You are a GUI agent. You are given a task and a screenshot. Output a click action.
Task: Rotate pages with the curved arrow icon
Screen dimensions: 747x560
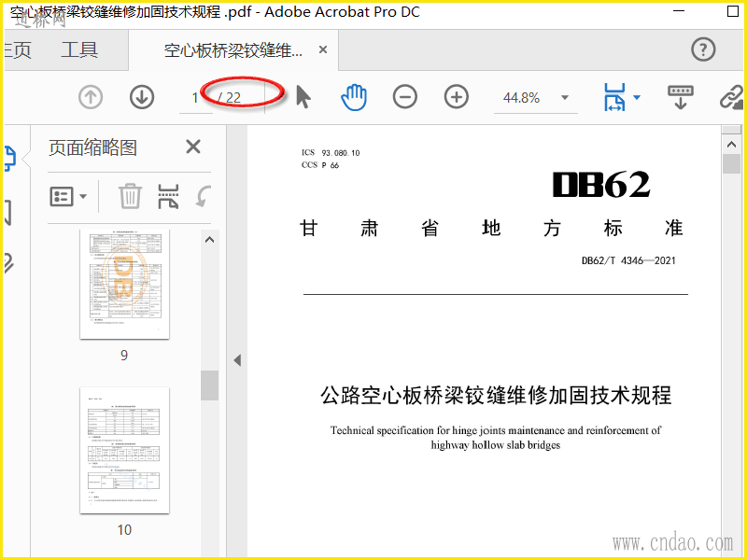(204, 196)
